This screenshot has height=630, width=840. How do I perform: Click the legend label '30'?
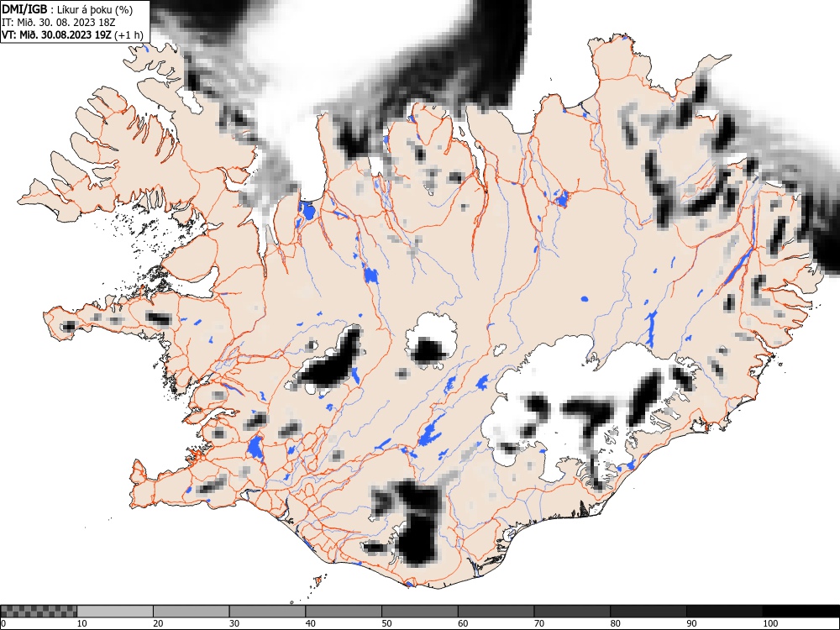click(234, 623)
